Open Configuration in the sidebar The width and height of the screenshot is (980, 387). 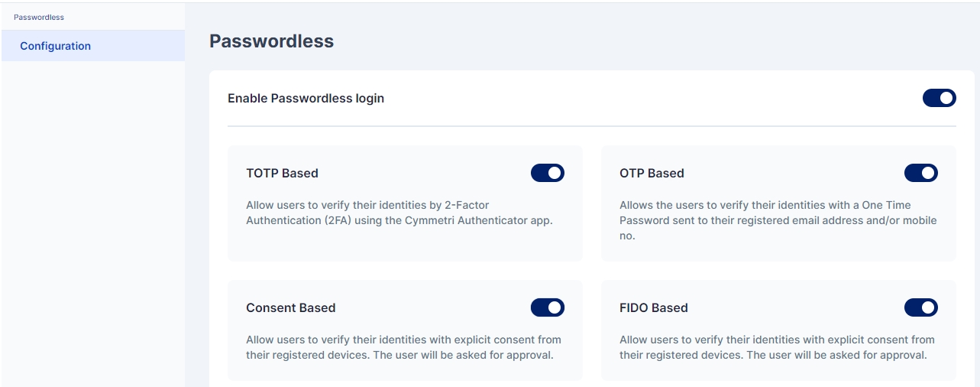[55, 46]
